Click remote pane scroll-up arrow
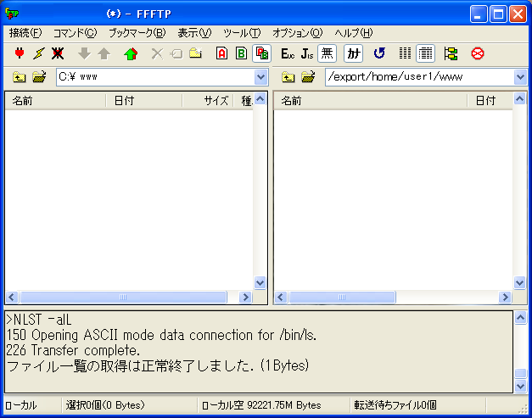Screen dimensions: 532x418 pyautogui.click(x=520, y=99)
